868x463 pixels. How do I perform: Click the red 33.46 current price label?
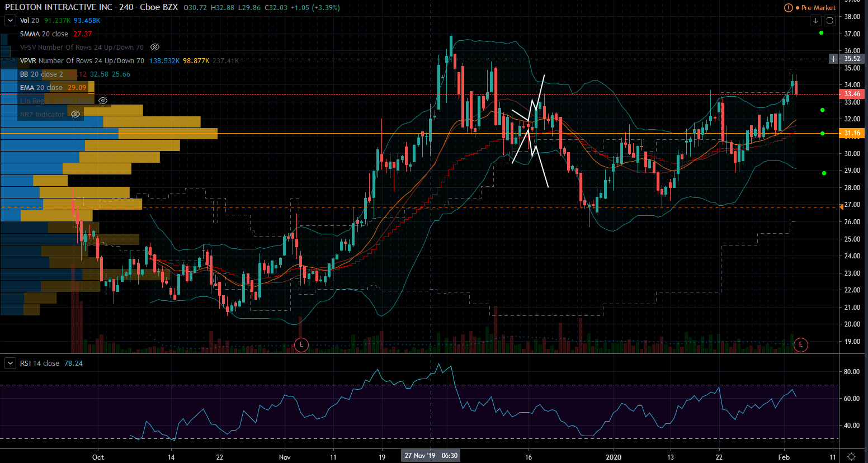852,94
